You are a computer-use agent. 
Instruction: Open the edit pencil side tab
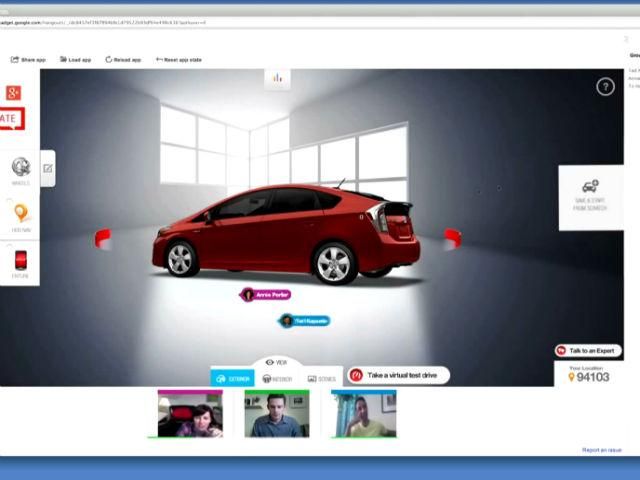point(48,168)
